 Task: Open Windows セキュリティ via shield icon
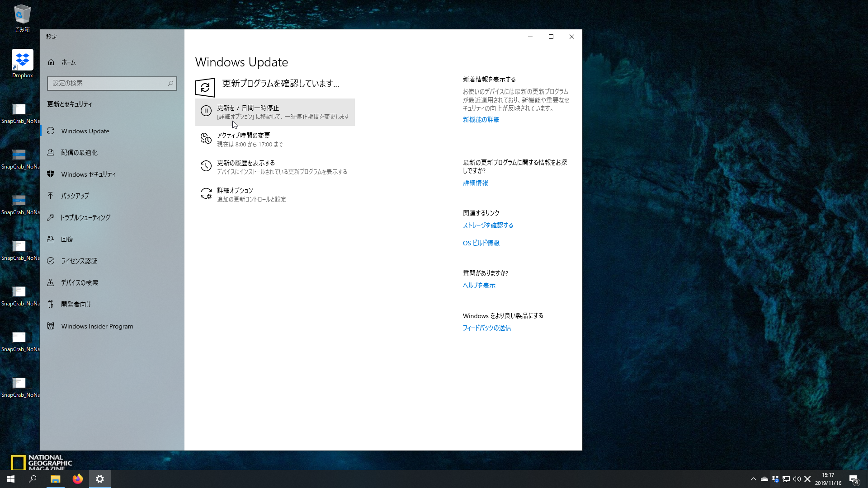pos(51,174)
